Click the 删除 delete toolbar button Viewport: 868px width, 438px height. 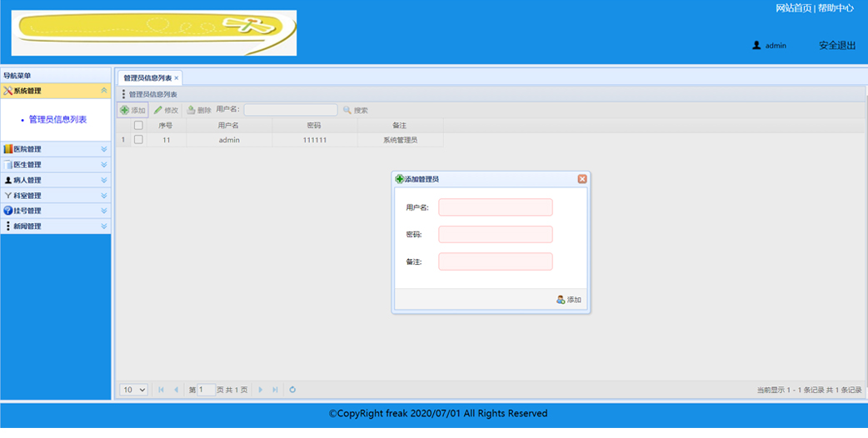(199, 110)
